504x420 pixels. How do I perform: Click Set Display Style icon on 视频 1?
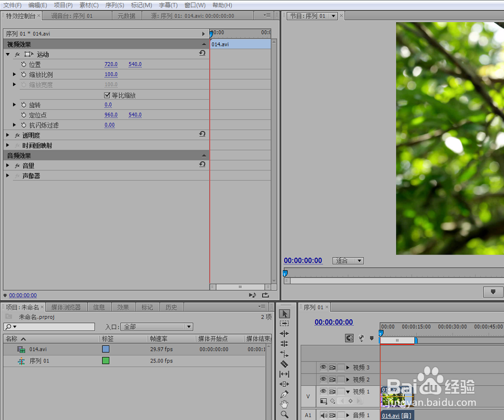(x=324, y=401)
